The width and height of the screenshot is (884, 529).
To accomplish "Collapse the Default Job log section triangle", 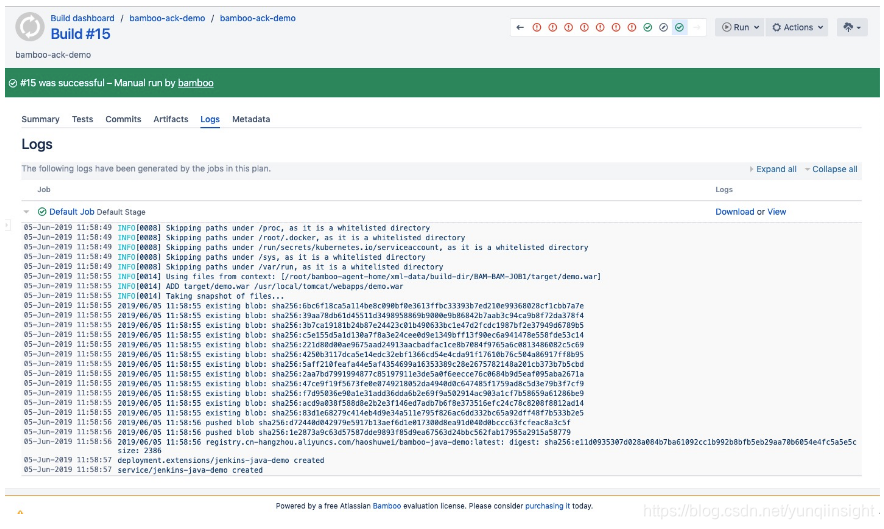I will [x=26, y=211].
